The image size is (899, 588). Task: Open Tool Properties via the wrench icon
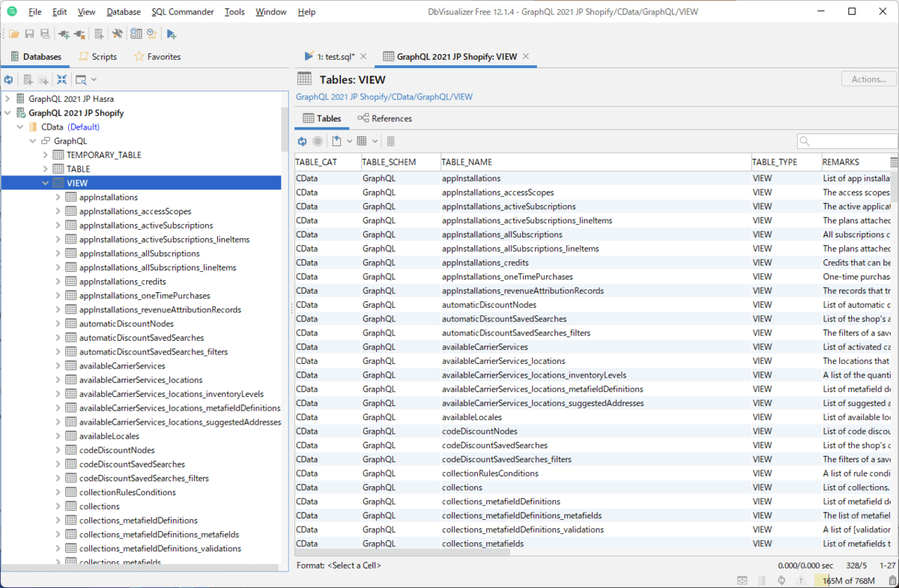coord(117,34)
